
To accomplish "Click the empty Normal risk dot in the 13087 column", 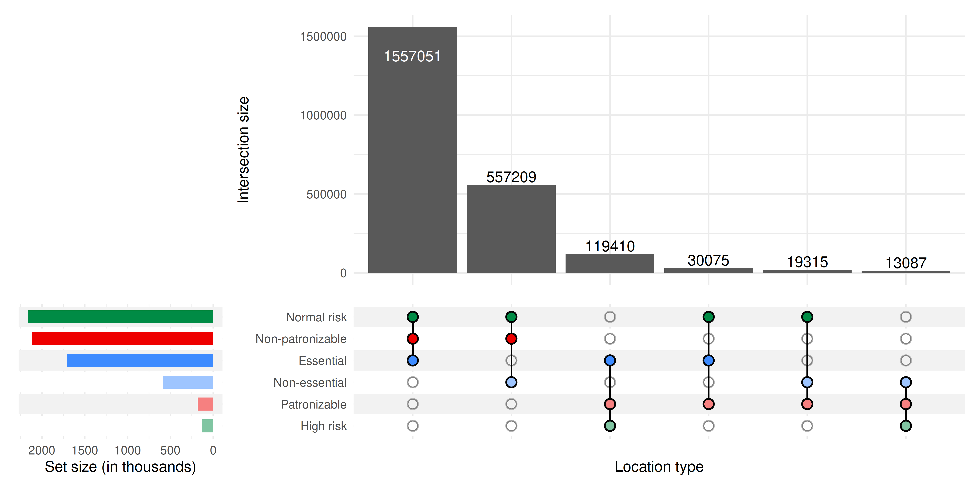I will [905, 317].
